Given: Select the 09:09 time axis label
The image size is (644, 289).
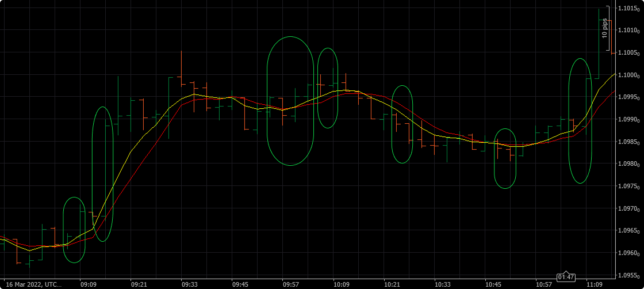Looking at the screenshot, I should (x=88, y=284).
